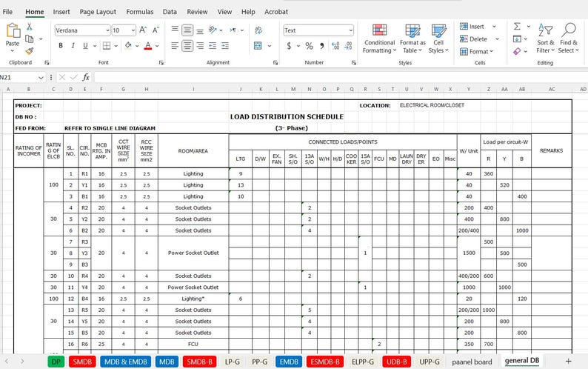The width and height of the screenshot is (588, 369).
Task: Click the Delete cells button
Action: (474, 39)
